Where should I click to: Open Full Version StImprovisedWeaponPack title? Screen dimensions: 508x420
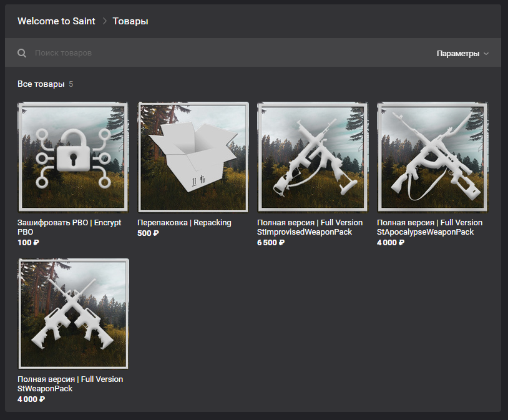tap(310, 227)
